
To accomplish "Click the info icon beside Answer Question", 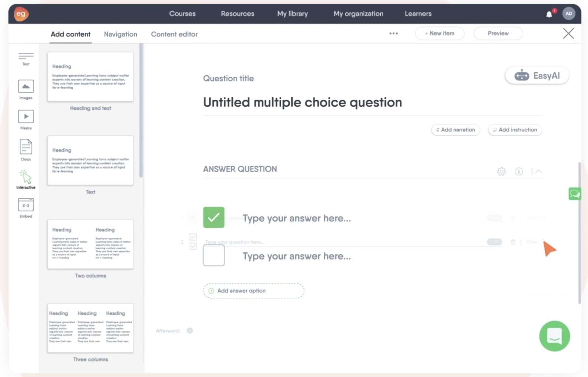I will point(519,171).
